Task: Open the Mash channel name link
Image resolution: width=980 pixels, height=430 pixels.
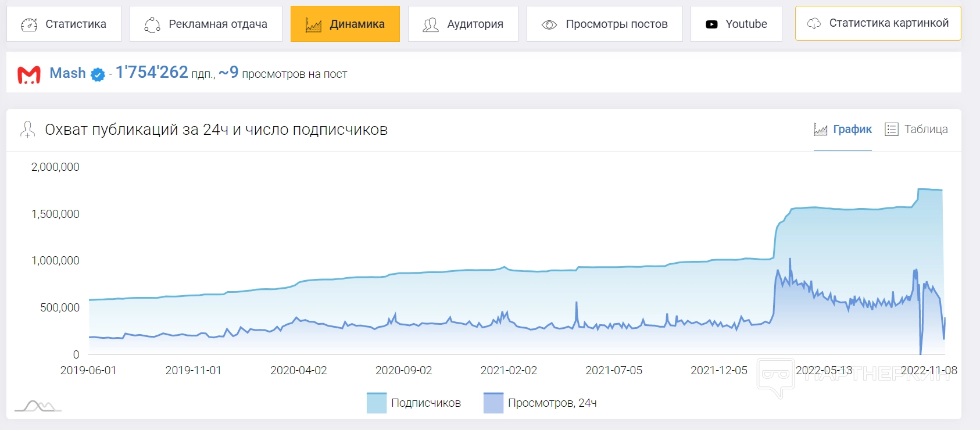Action: coord(68,73)
